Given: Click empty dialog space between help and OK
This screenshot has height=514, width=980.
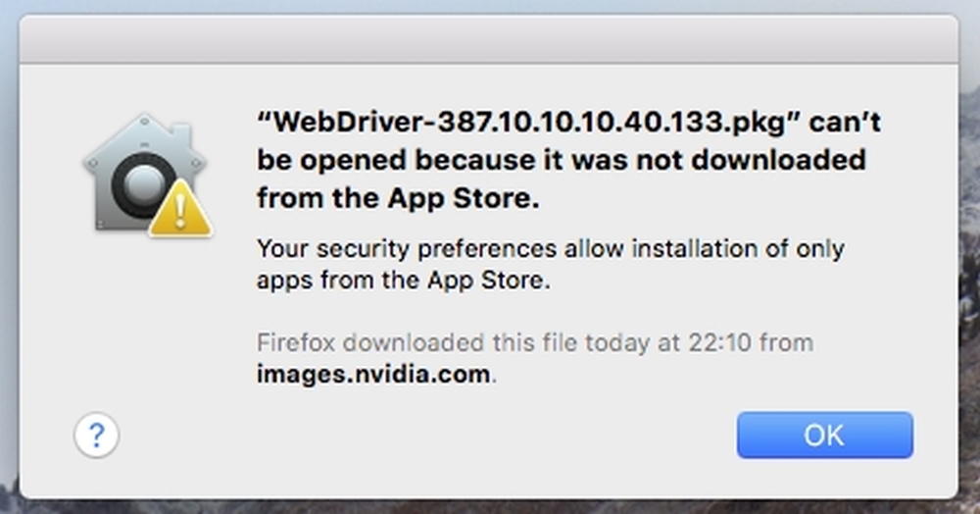Looking at the screenshot, I should click(x=425, y=436).
